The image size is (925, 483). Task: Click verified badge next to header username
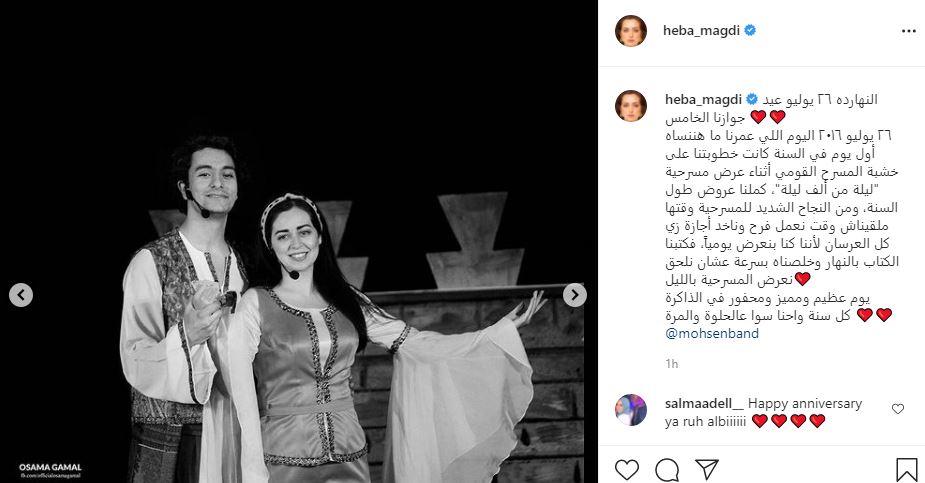pos(750,30)
